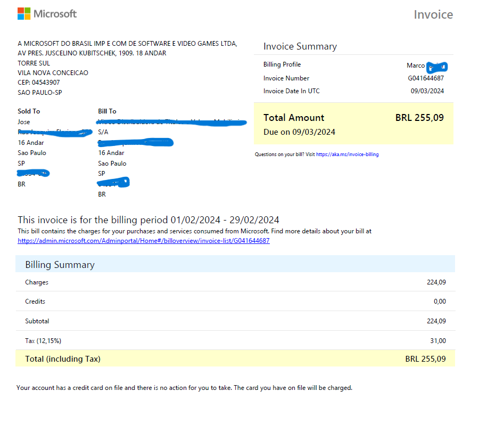The height and width of the screenshot is (448, 479).
Task: Click the Invoice heading at top right
Action: pyautogui.click(x=433, y=15)
